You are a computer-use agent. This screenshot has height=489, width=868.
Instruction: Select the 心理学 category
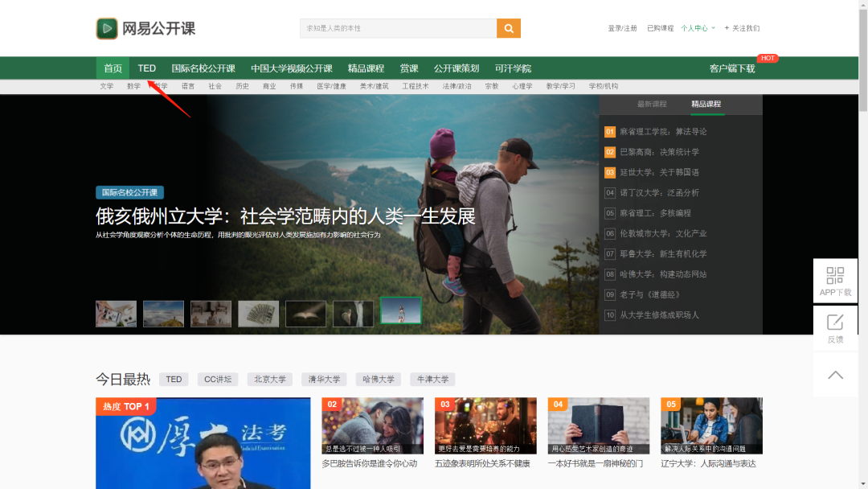[522, 86]
